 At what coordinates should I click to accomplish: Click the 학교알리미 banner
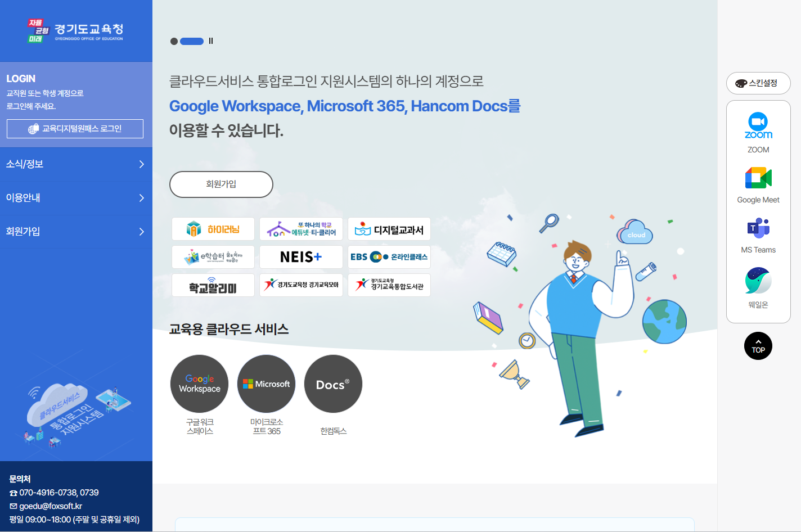coord(213,285)
